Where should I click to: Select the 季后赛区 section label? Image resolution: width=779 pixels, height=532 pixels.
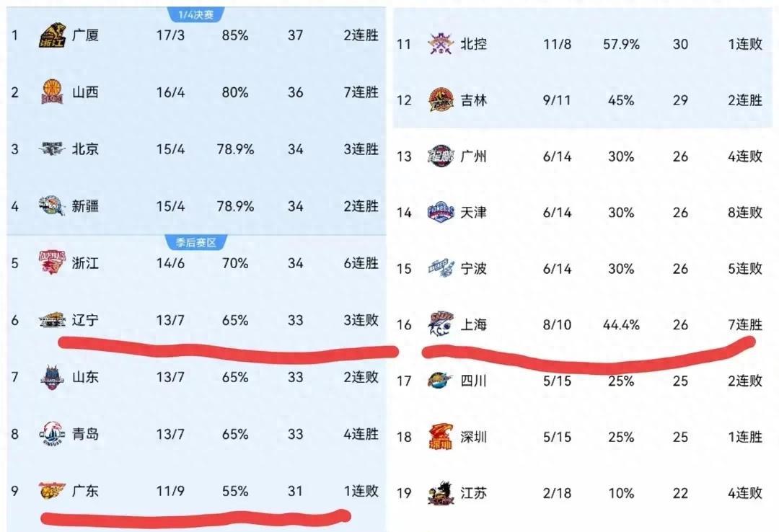(196, 242)
